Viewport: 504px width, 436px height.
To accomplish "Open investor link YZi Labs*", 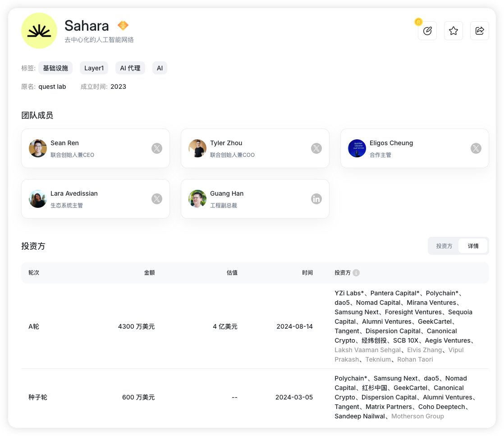I will [x=349, y=293].
